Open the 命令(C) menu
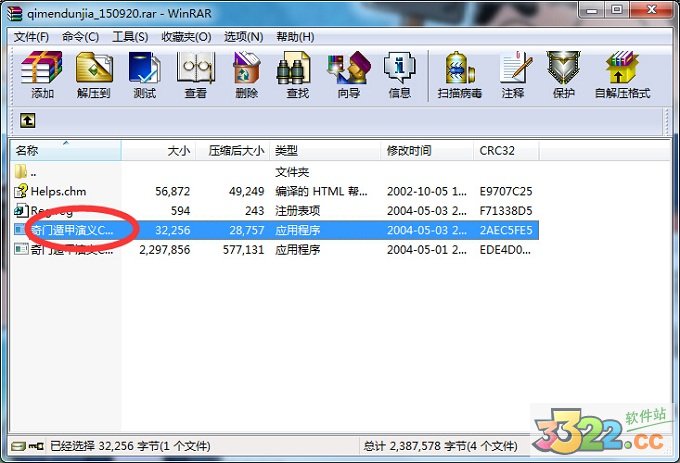Image resolution: width=680 pixels, height=463 pixels. [x=80, y=37]
